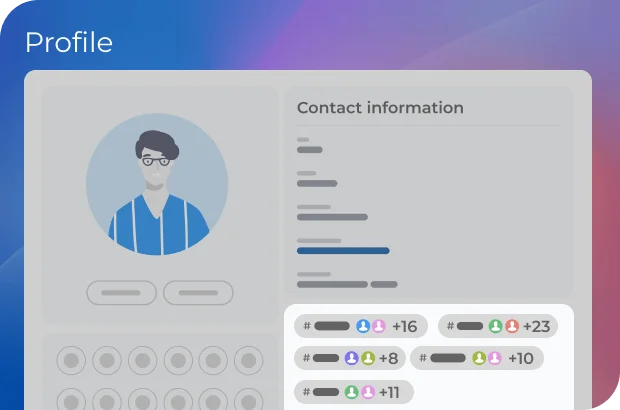Click the red user icon in the +23 chip
This screenshot has width=620, height=410.
(511, 326)
